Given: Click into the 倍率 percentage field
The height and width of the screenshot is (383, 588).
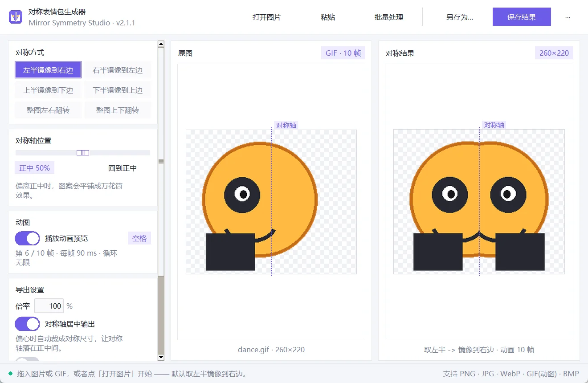Looking at the screenshot, I should (x=49, y=306).
